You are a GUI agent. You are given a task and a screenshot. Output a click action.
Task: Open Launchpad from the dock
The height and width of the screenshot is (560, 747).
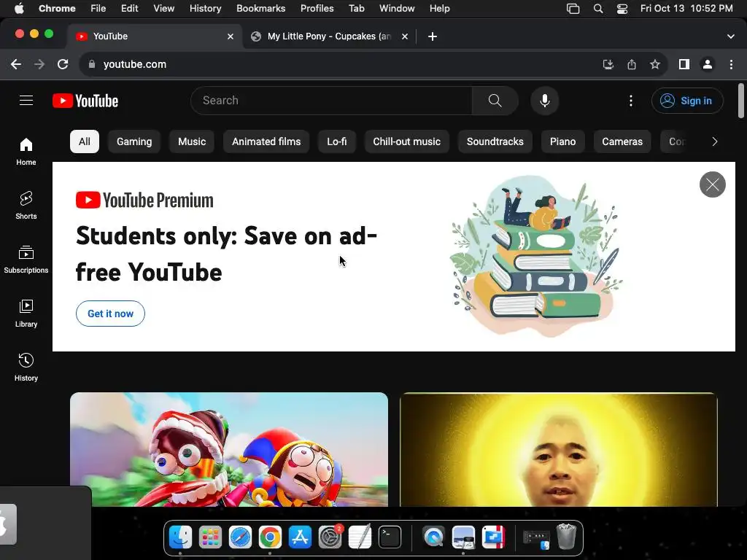[210, 537]
